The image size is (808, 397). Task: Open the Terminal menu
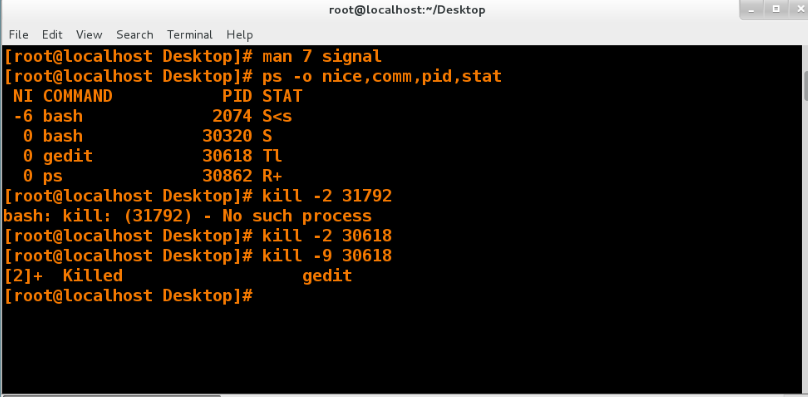coord(190,35)
